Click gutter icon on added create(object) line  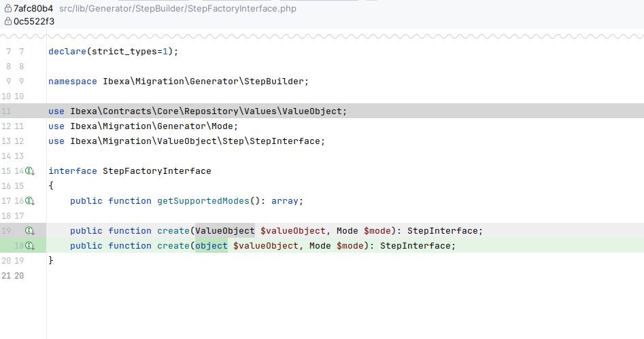click(x=30, y=246)
